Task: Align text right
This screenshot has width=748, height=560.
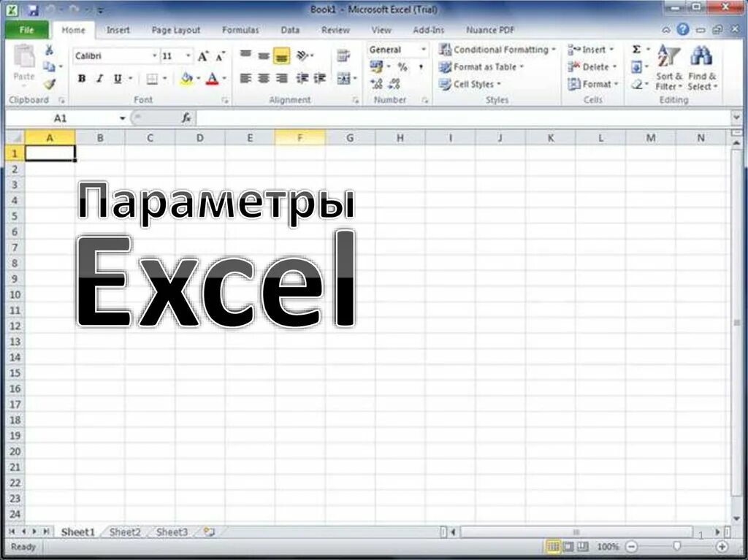Action: click(282, 77)
